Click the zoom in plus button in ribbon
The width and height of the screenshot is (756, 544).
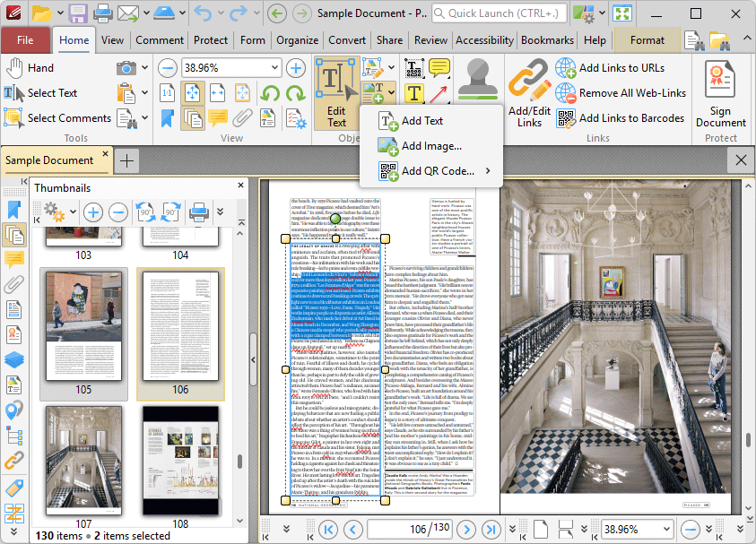(295, 68)
